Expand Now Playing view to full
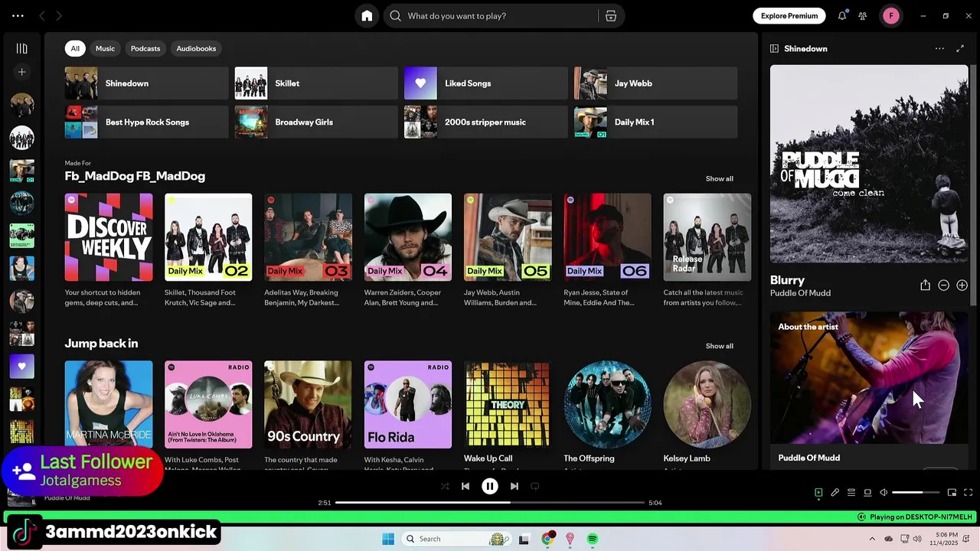The width and height of the screenshot is (980, 551). [x=960, y=48]
